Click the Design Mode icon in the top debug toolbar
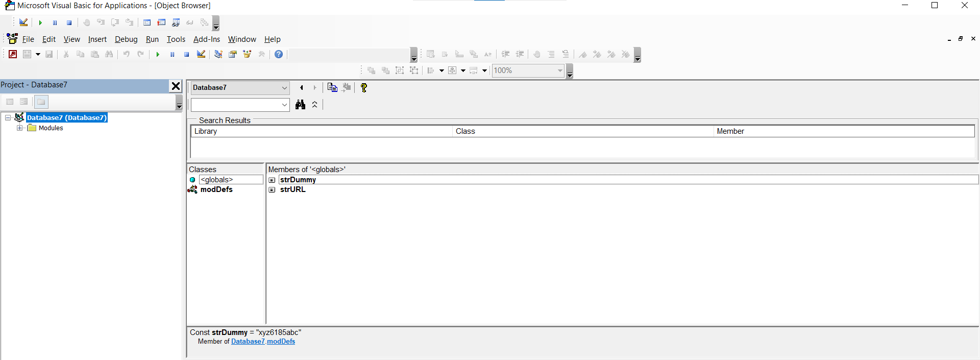The width and height of the screenshot is (980, 360). [23, 22]
